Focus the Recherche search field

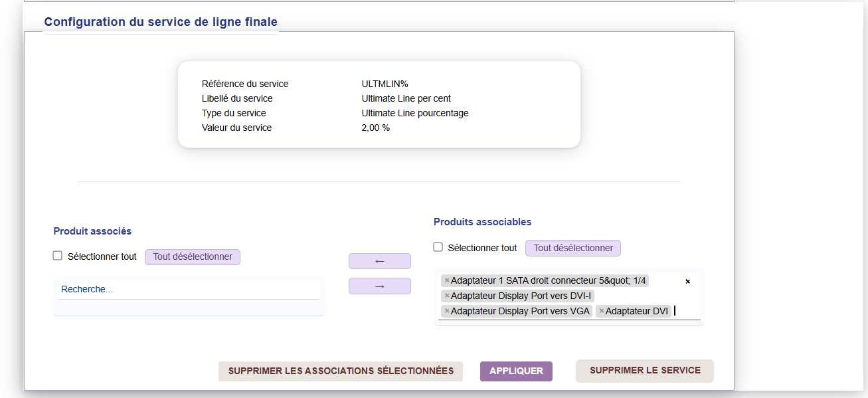pos(189,290)
